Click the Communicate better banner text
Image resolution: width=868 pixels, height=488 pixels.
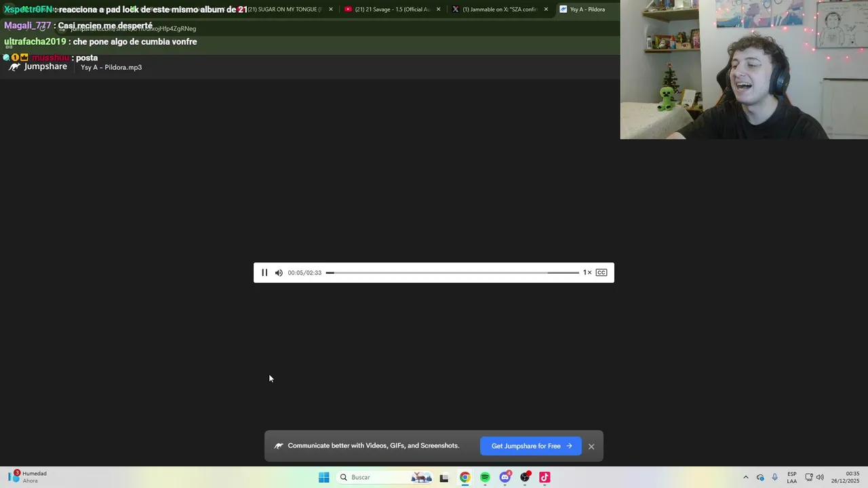[374, 446]
